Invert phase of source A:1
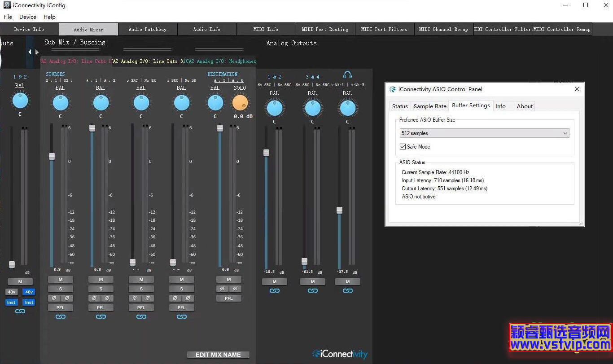 tap(94, 298)
